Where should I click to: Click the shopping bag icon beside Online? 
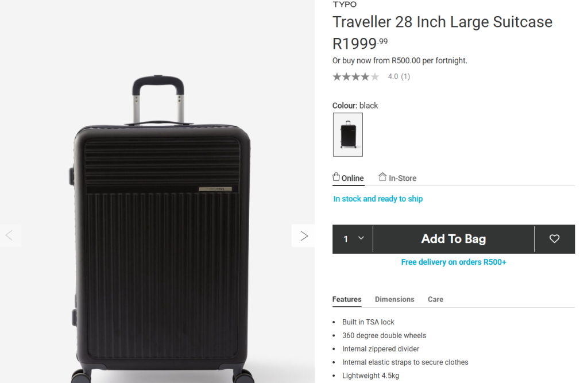tap(336, 177)
